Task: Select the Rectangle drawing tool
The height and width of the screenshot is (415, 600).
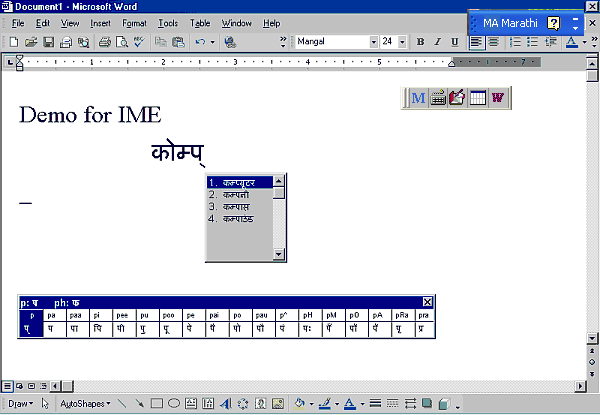Action: [156, 404]
